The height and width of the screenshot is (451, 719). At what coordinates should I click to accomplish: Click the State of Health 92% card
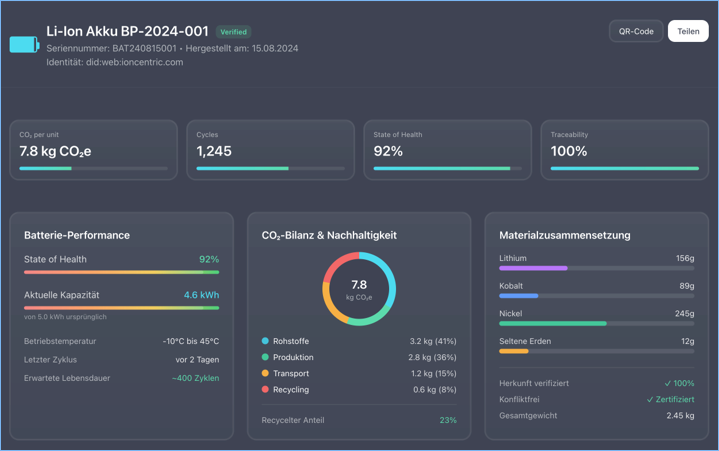pos(447,150)
